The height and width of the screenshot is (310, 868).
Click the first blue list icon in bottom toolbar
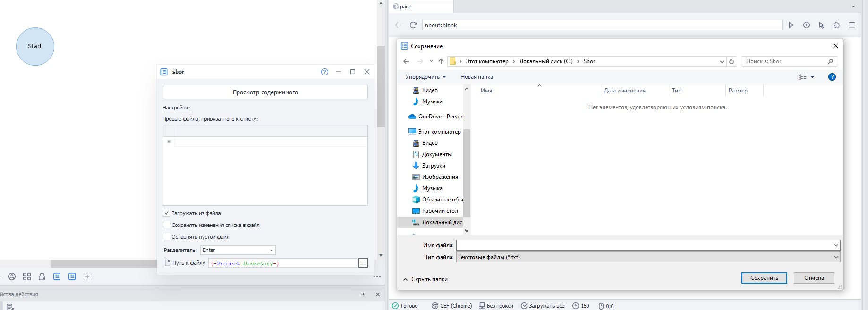coord(57,276)
